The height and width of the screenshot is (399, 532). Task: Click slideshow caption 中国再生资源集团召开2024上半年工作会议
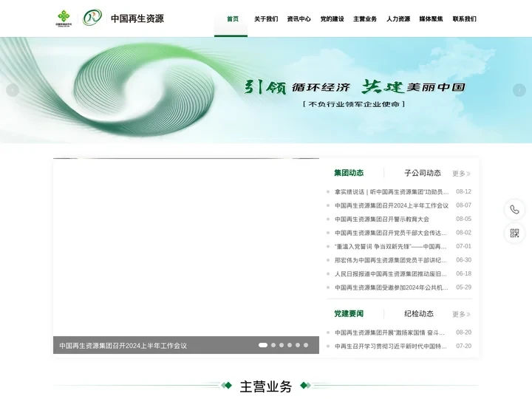coord(123,346)
